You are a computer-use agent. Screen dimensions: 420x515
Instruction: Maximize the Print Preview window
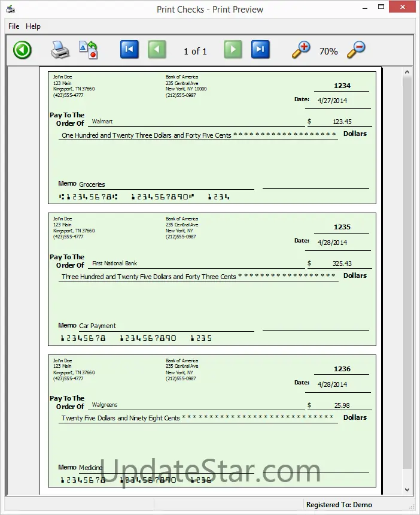pyautogui.click(x=381, y=7)
